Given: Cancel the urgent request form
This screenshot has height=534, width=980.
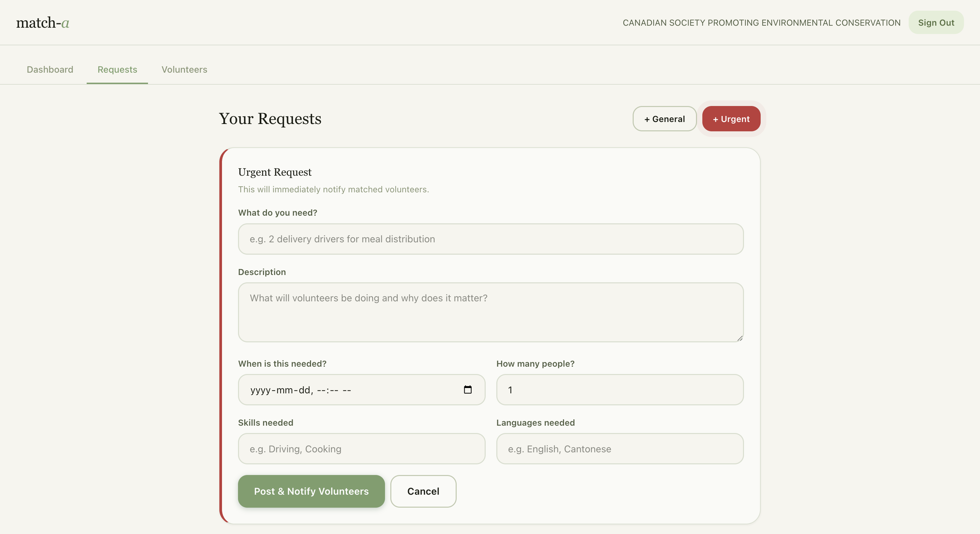Looking at the screenshot, I should [x=423, y=491].
